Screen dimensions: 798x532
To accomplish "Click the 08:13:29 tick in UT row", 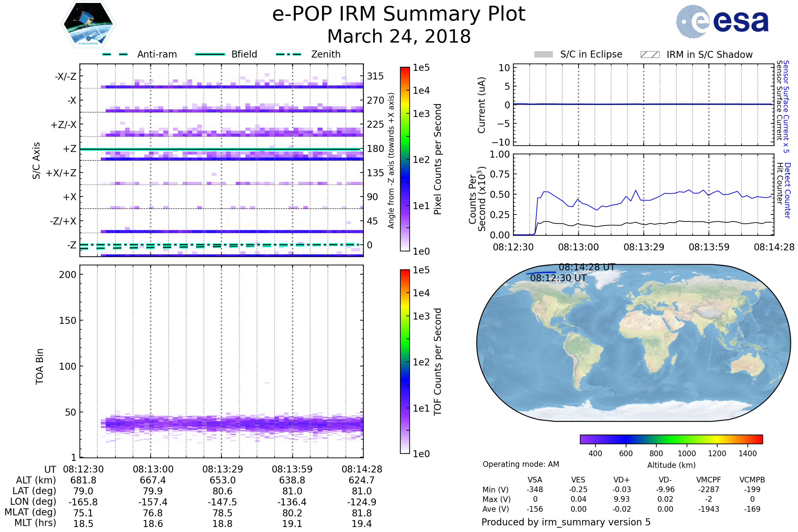I will pyautogui.click(x=222, y=469).
